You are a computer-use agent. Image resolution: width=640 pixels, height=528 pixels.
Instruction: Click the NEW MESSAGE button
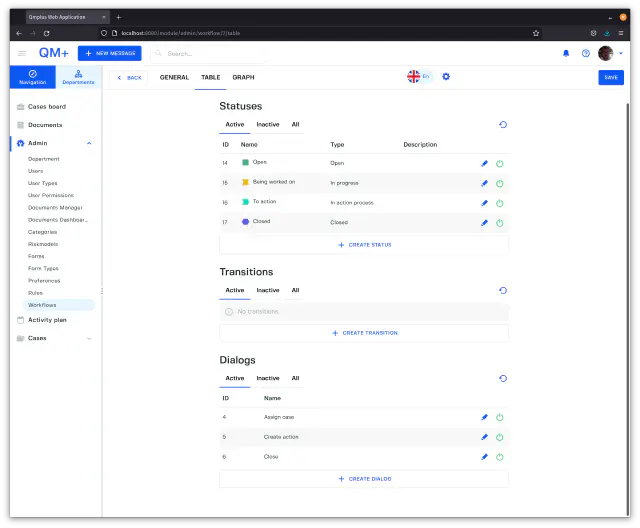[110, 53]
